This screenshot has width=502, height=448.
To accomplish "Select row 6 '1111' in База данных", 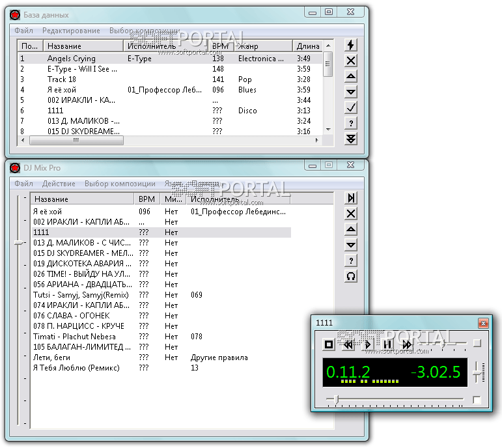I will pyautogui.click(x=171, y=111).
